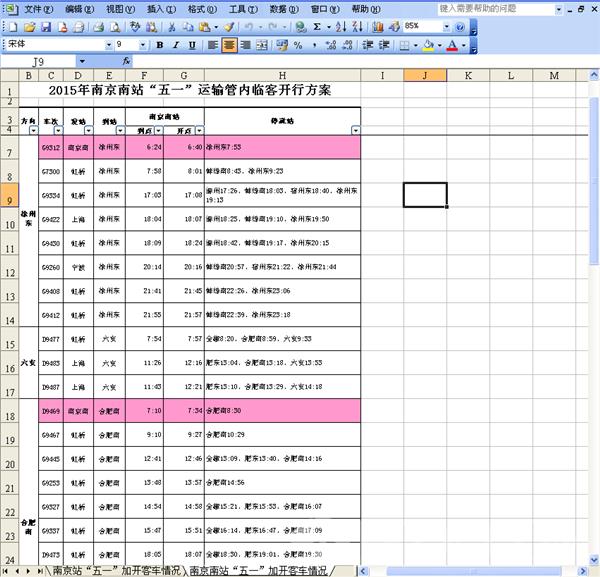Click the font color red A swatch
The width and height of the screenshot is (600, 577).
click(453, 45)
